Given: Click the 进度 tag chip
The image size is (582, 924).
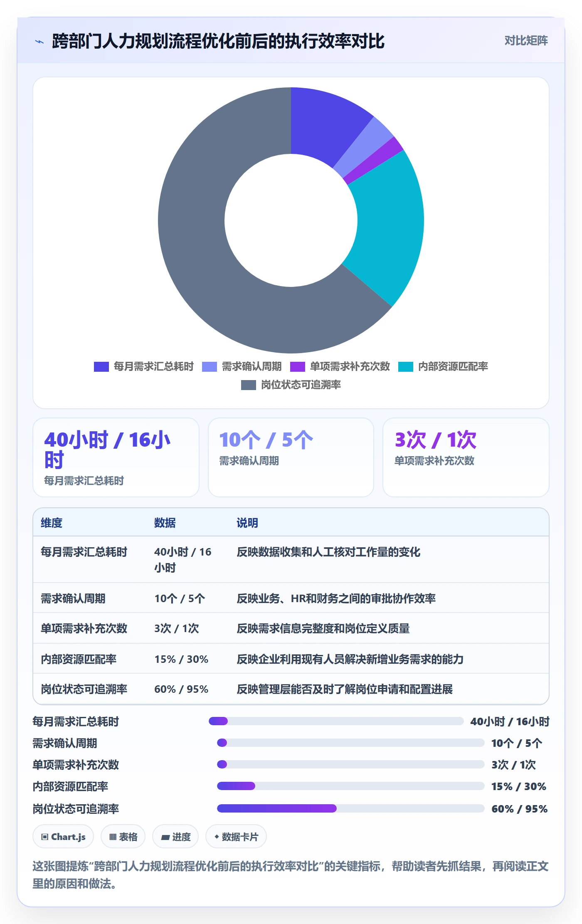Looking at the screenshot, I should point(175,836).
